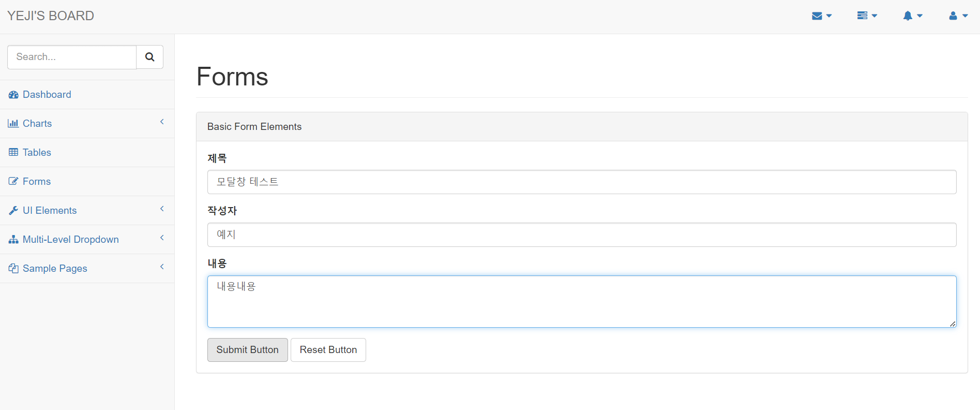Open Tables in the sidebar
980x410 pixels.
click(x=87, y=153)
